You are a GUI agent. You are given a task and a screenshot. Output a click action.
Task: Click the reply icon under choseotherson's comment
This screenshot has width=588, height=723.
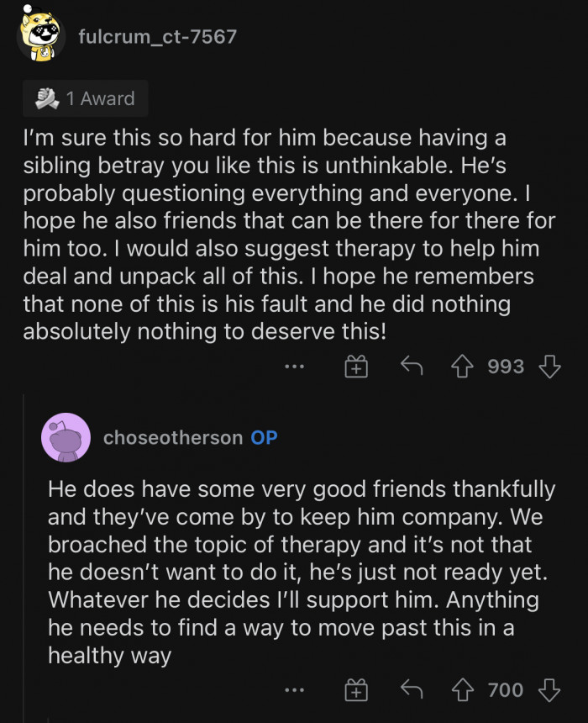[x=412, y=689]
